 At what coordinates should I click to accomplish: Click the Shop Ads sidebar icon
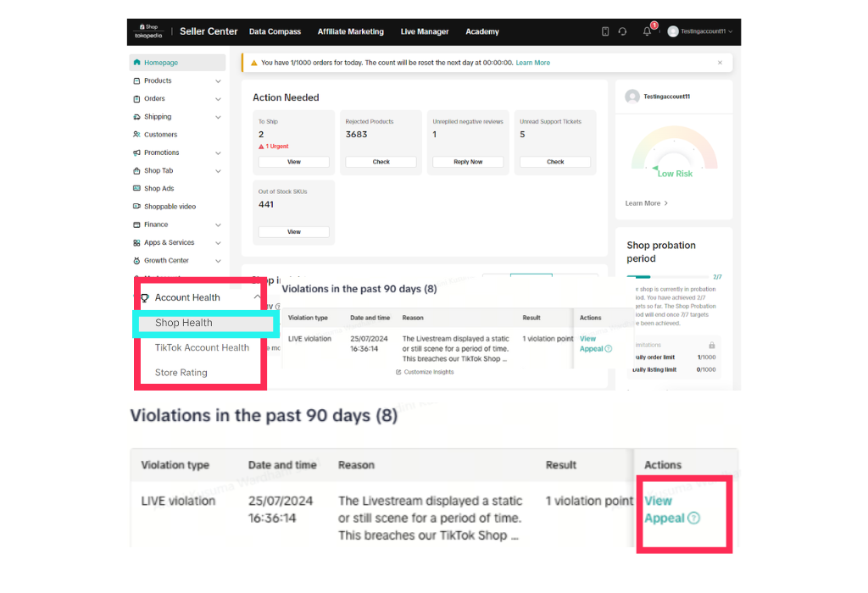(x=137, y=189)
